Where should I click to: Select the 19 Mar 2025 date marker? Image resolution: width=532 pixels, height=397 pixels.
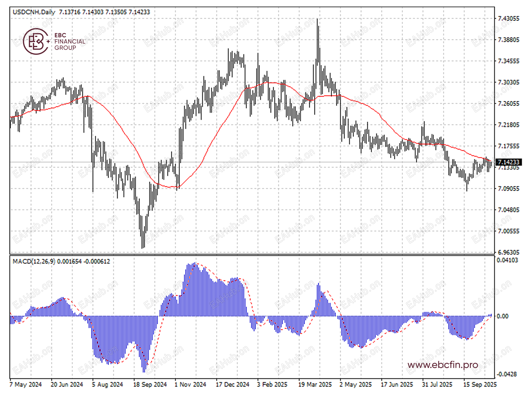click(315, 384)
